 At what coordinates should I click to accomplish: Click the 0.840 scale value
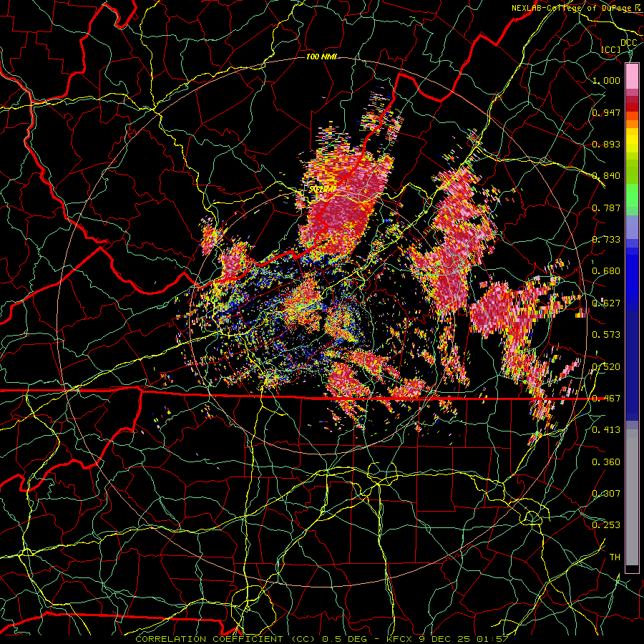point(606,176)
